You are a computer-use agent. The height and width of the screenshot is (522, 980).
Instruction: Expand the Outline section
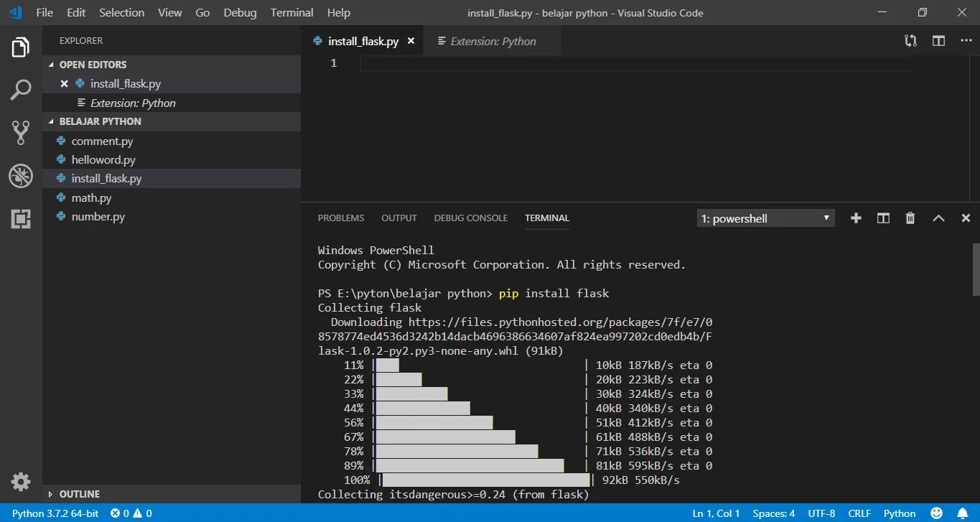172,494
